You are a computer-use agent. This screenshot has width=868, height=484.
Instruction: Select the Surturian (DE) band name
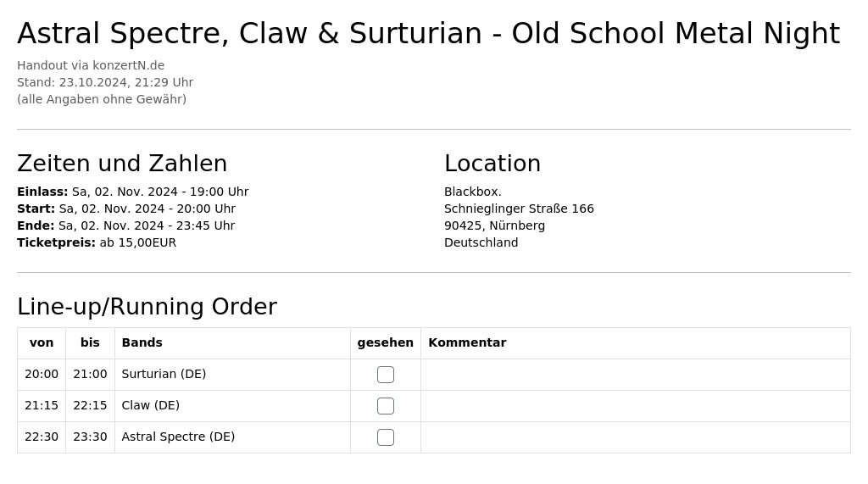click(164, 374)
